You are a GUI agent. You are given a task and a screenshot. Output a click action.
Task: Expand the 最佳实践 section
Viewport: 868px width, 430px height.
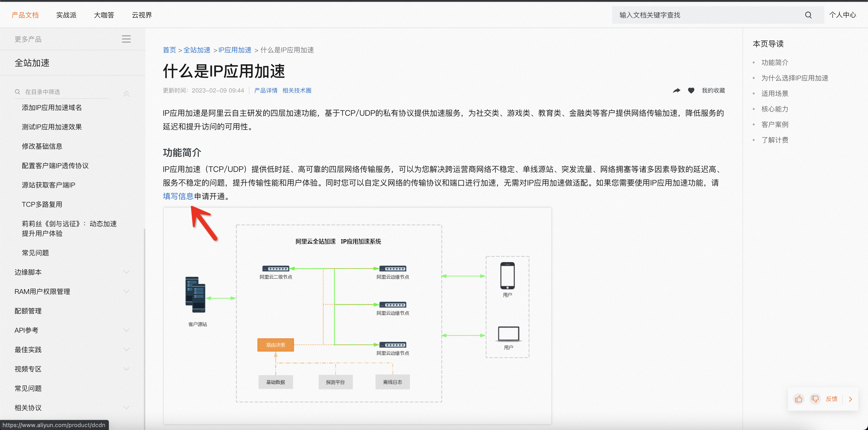126,350
